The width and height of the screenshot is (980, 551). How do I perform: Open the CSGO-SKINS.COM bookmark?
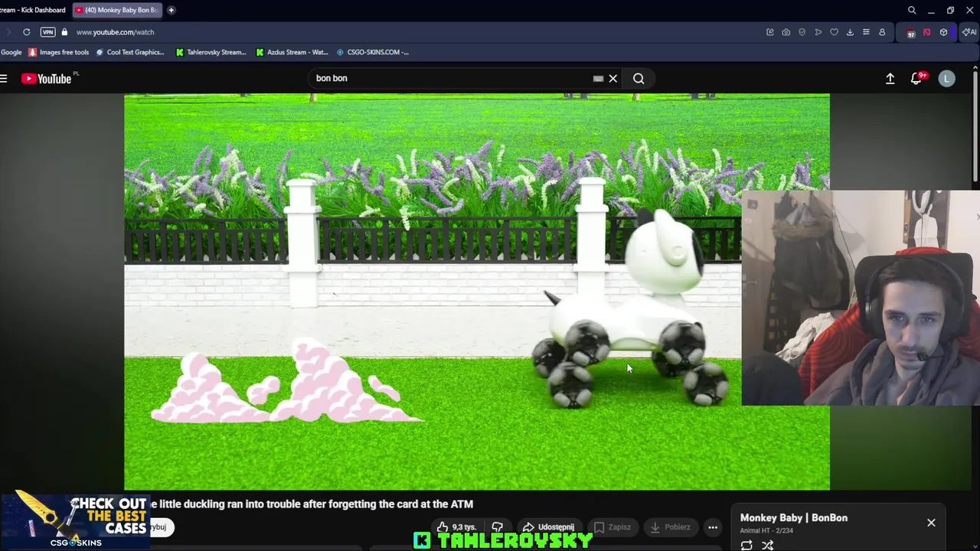coord(372,52)
